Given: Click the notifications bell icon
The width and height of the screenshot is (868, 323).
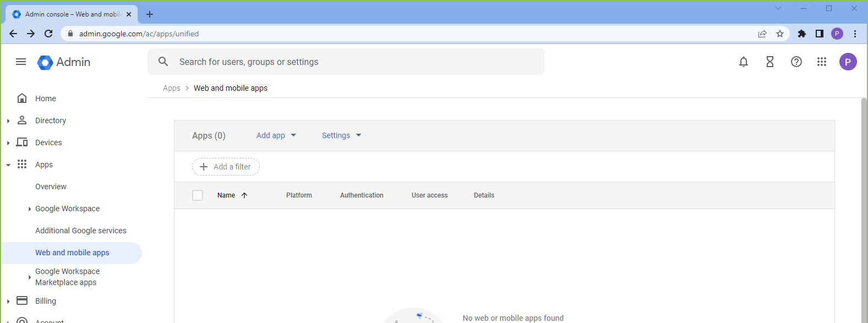Looking at the screenshot, I should [744, 62].
